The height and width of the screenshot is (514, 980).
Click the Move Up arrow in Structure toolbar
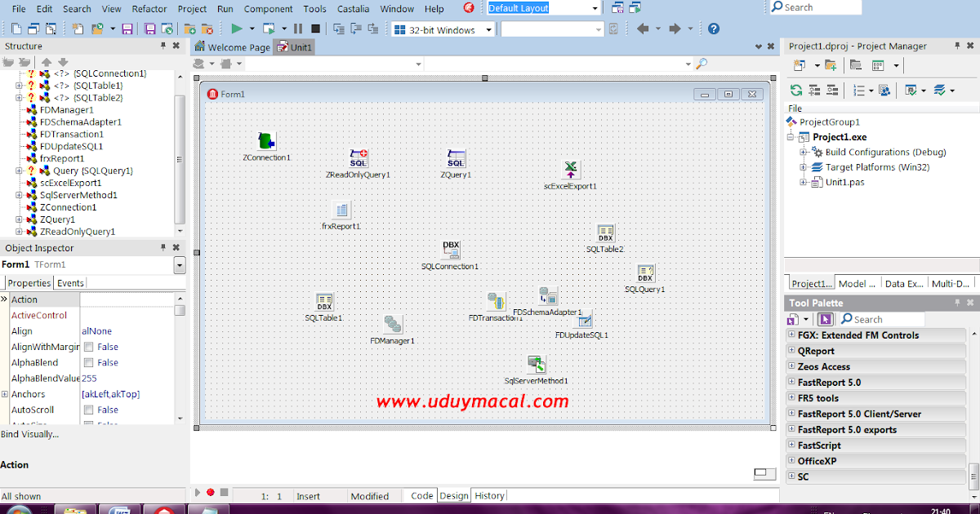coord(47,62)
